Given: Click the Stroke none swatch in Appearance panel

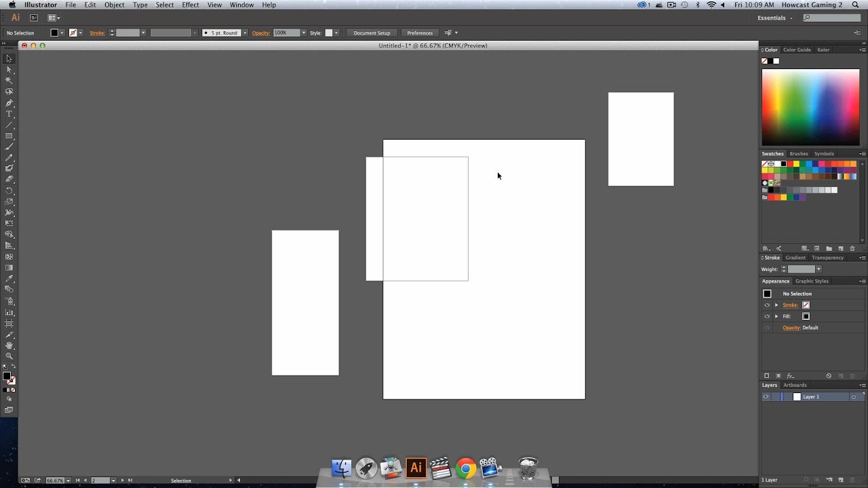Looking at the screenshot, I should coord(806,305).
